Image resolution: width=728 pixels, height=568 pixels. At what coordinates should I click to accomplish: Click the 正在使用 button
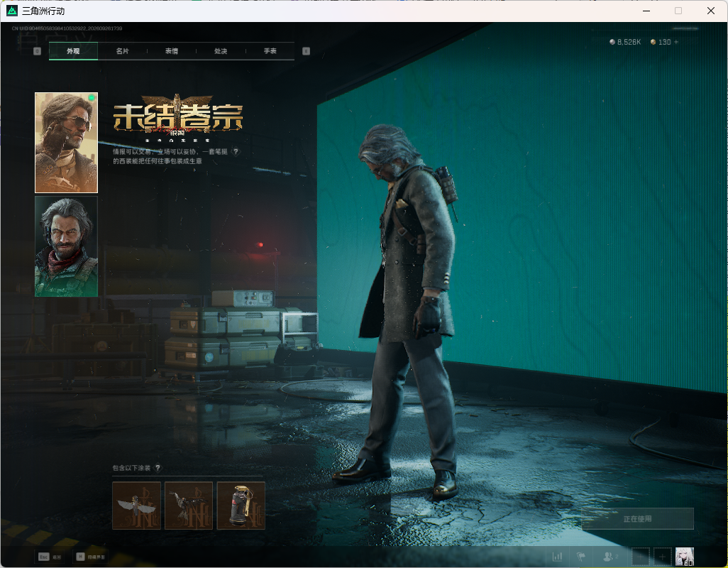[x=637, y=519]
